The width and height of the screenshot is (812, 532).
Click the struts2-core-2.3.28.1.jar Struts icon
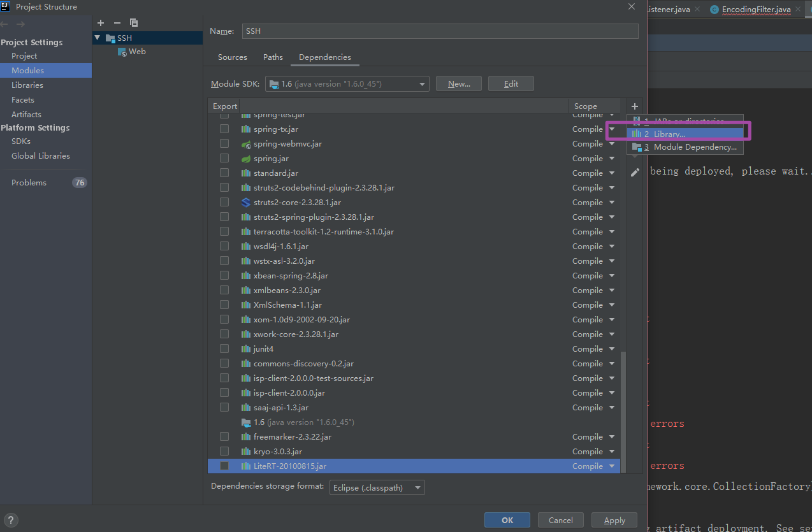pos(246,203)
